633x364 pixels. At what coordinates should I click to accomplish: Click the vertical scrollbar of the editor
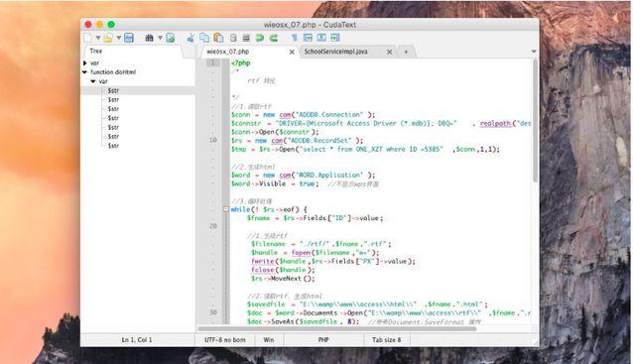point(535,121)
